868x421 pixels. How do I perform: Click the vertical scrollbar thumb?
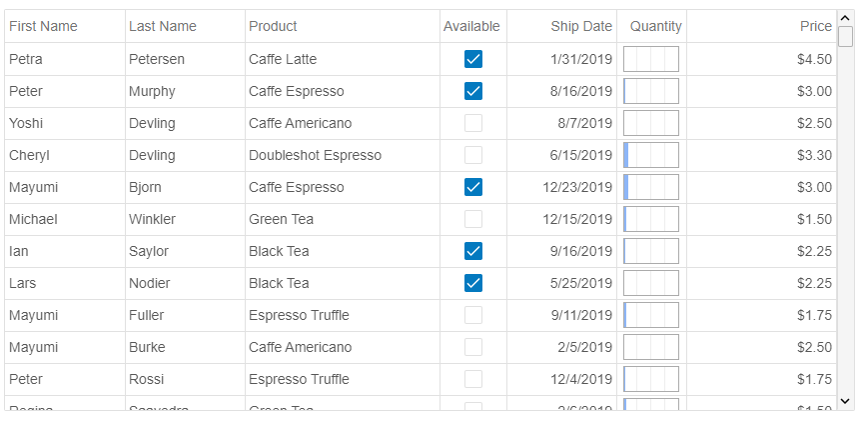[845, 37]
